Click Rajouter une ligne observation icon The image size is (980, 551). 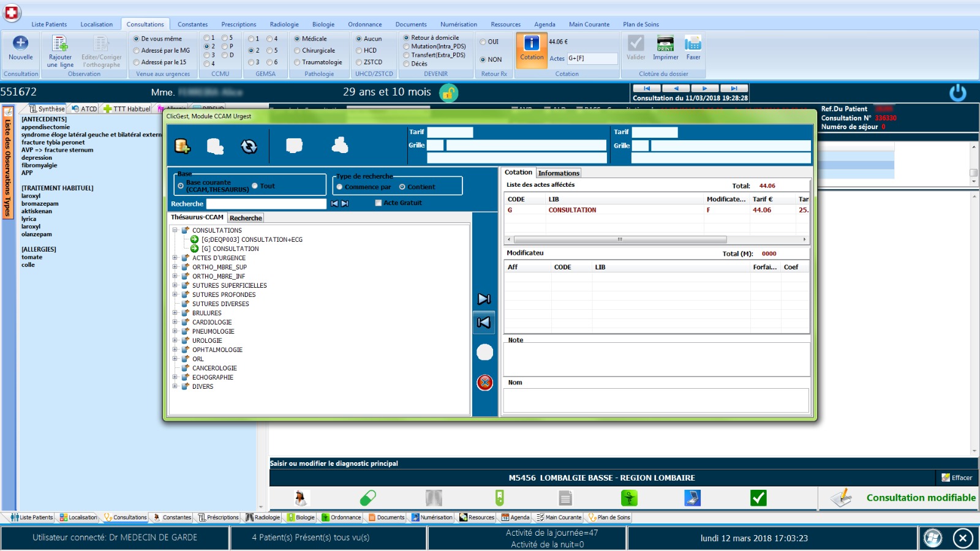click(x=60, y=43)
